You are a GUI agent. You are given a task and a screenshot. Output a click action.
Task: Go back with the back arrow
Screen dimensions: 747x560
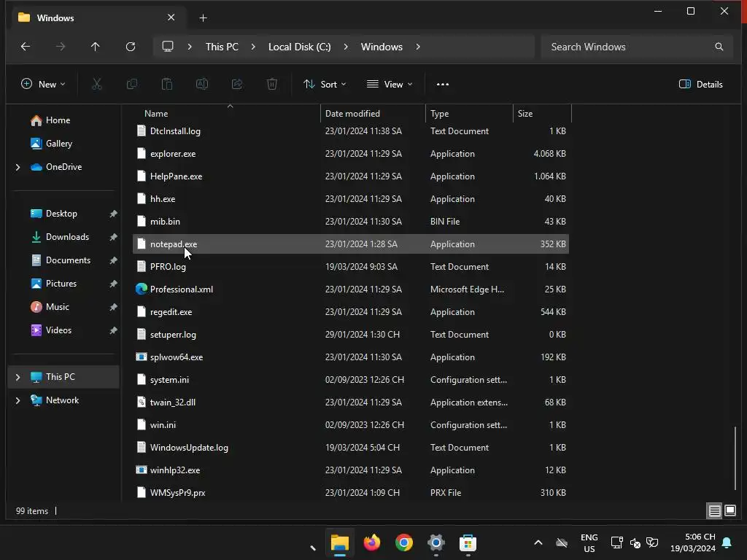click(26, 47)
